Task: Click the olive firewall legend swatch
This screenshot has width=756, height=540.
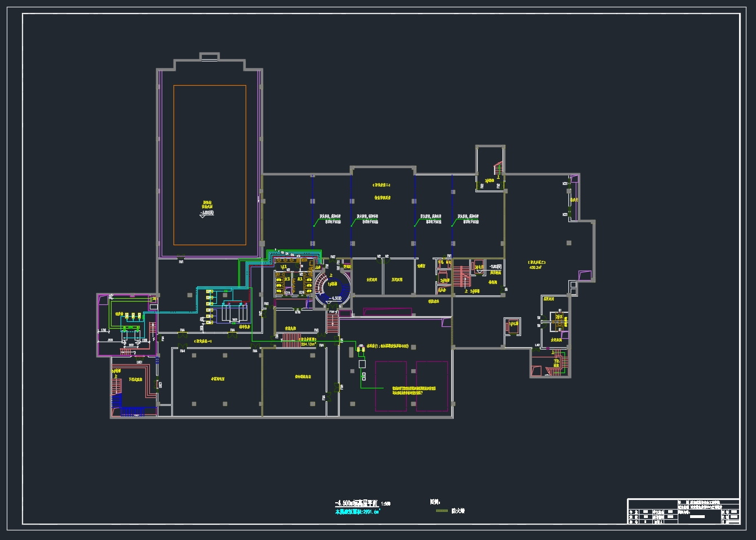Action: [442, 511]
